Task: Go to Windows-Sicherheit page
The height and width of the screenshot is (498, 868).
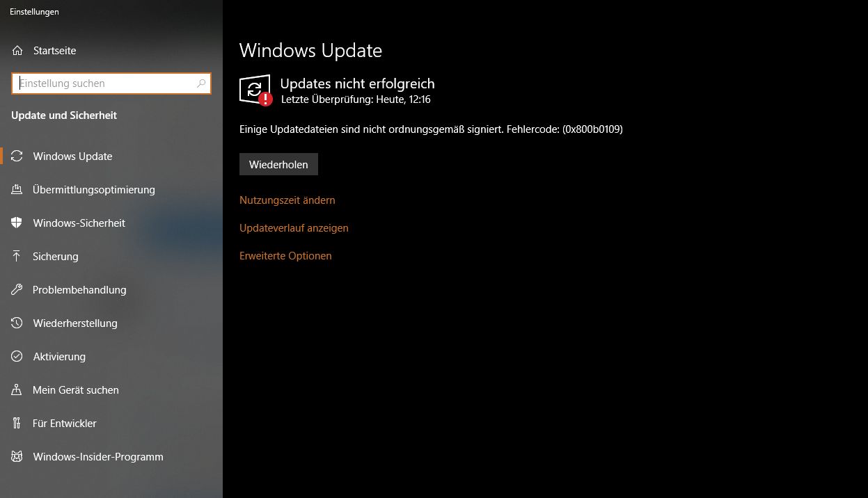Action: 111,223
